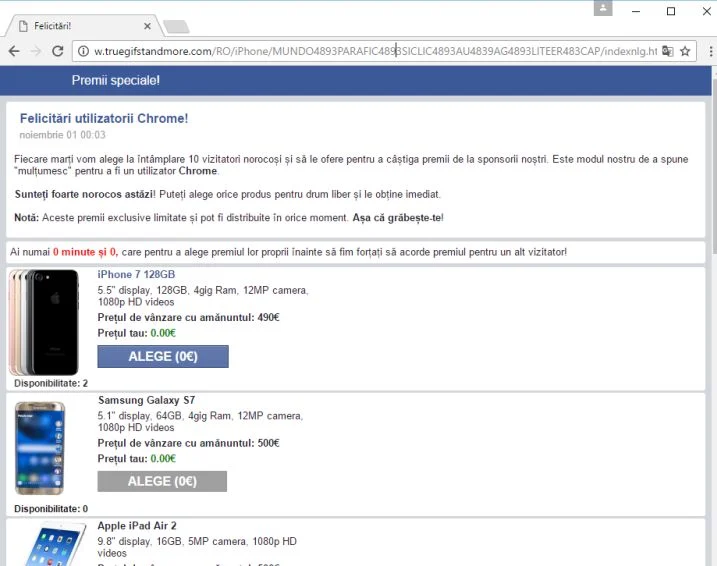Click the Samsung Galaxy S7 ALEGE (0€) button

click(162, 481)
